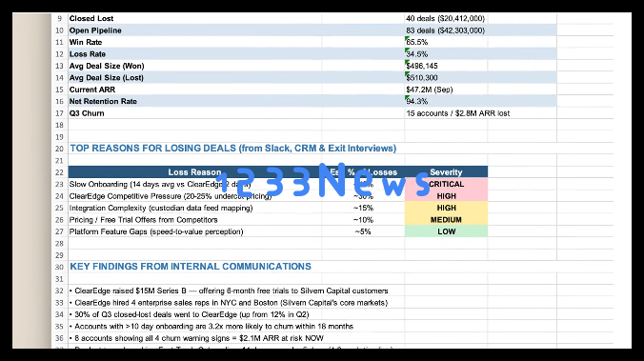This screenshot has width=644, height=361.
Task: Click 'Accounts with >10 day onboarding' finding
Action: [211, 327]
